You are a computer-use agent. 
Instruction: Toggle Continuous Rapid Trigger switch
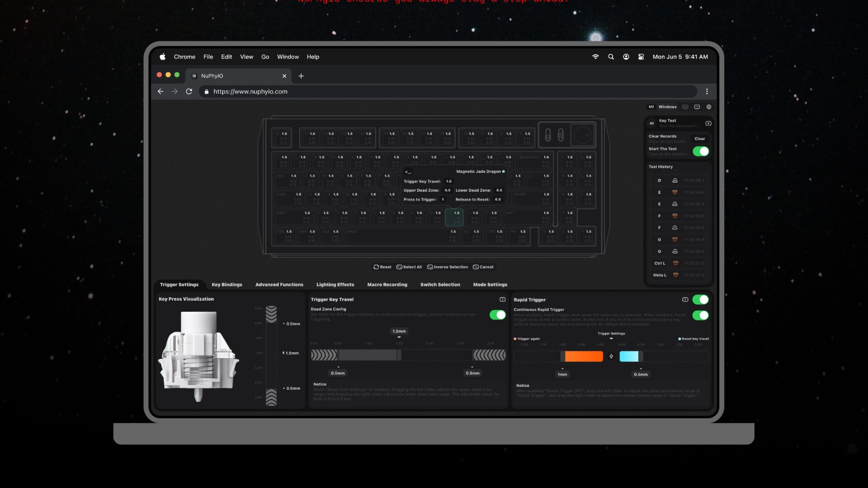coord(701,315)
